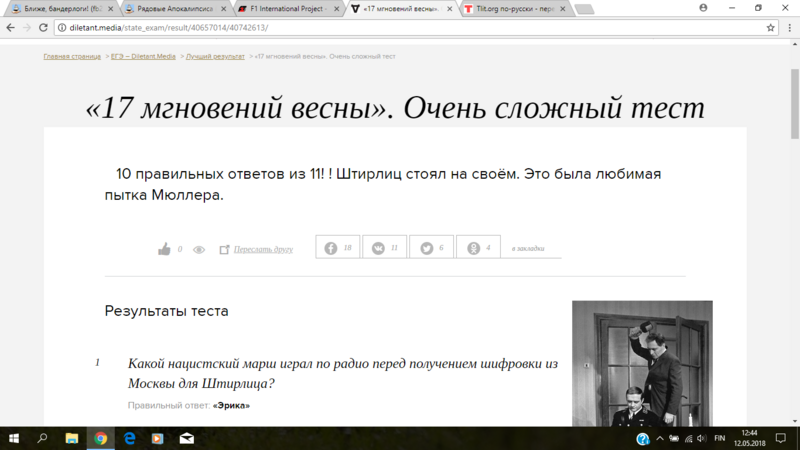Open File Explorer from taskbar
The height and width of the screenshot is (450, 800).
click(x=72, y=438)
